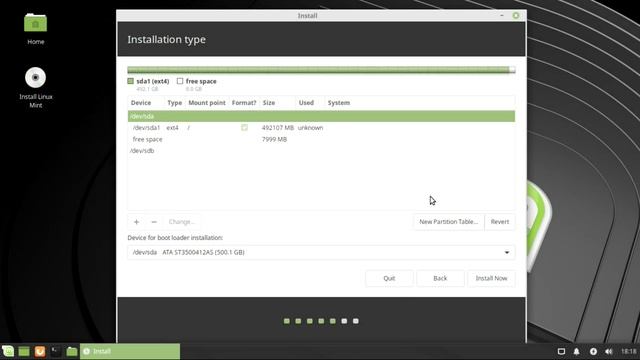Launch the Install Linux Mint desktop icon
The width and height of the screenshot is (640, 360).
pos(36,87)
